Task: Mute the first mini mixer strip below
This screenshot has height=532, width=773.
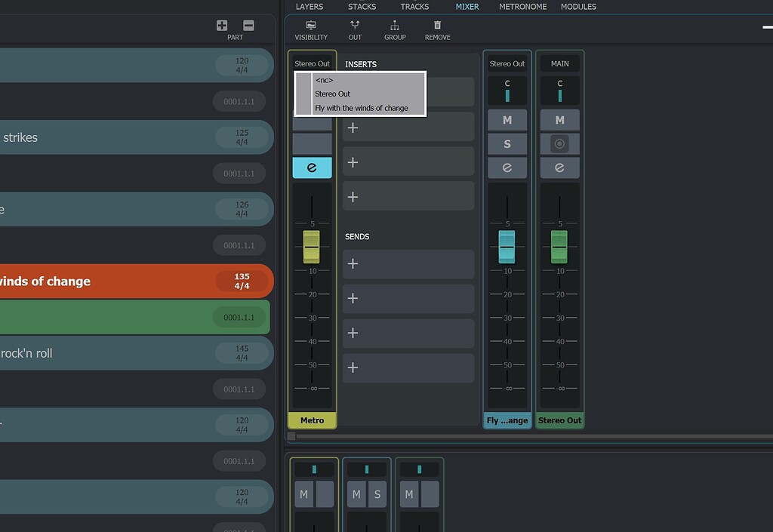Action: click(x=303, y=494)
